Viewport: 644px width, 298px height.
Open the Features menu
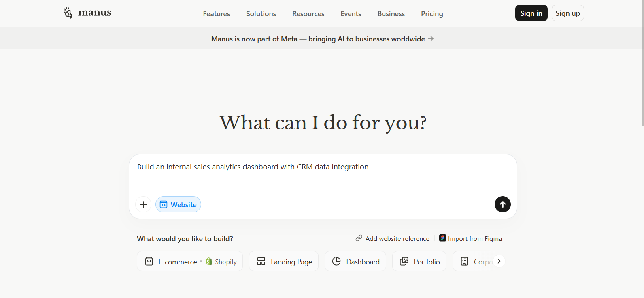217,14
